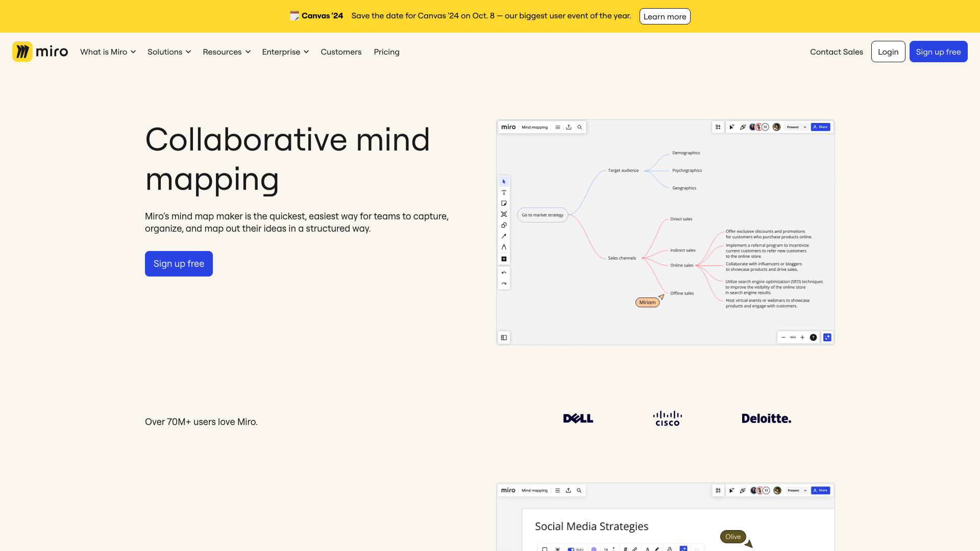
Task: Click Sign up free in the header
Action: (x=938, y=52)
